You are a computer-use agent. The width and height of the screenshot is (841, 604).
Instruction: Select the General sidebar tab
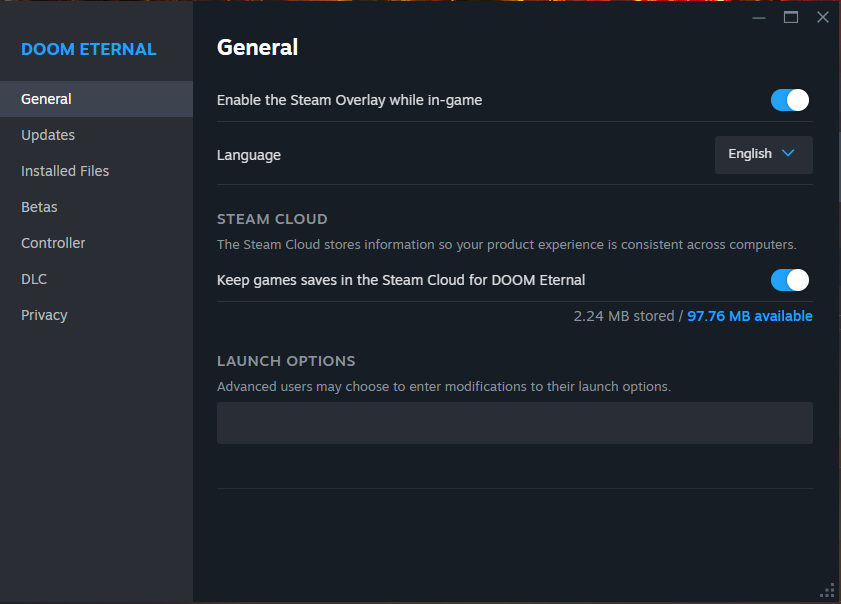(46, 99)
